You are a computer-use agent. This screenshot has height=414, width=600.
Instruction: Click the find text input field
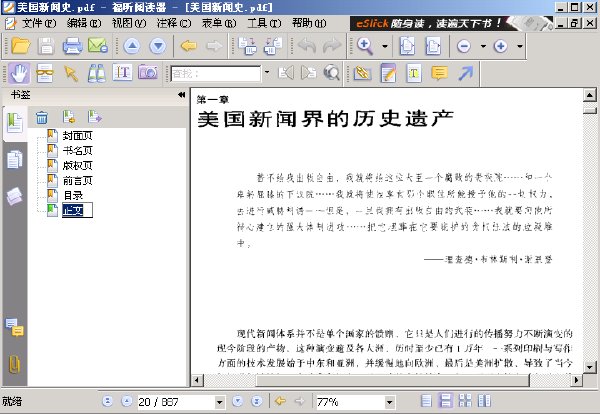click(216, 73)
